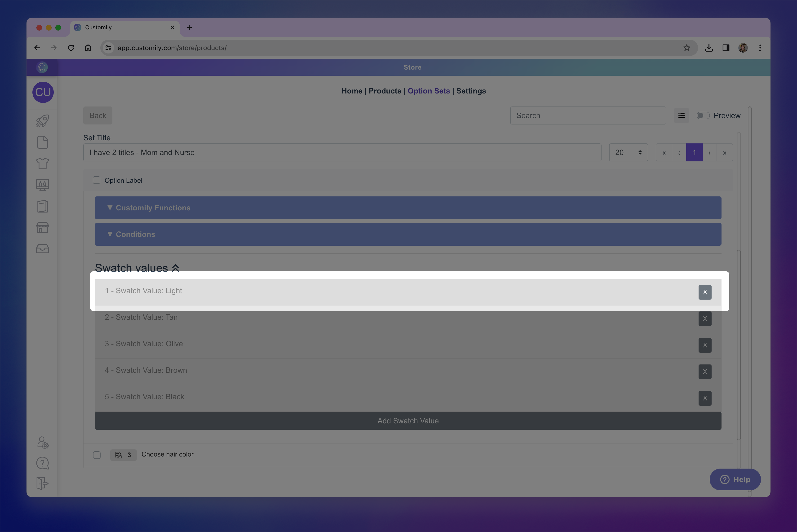797x532 pixels.
Task: Check the Option Label checkbox
Action: [x=97, y=180]
